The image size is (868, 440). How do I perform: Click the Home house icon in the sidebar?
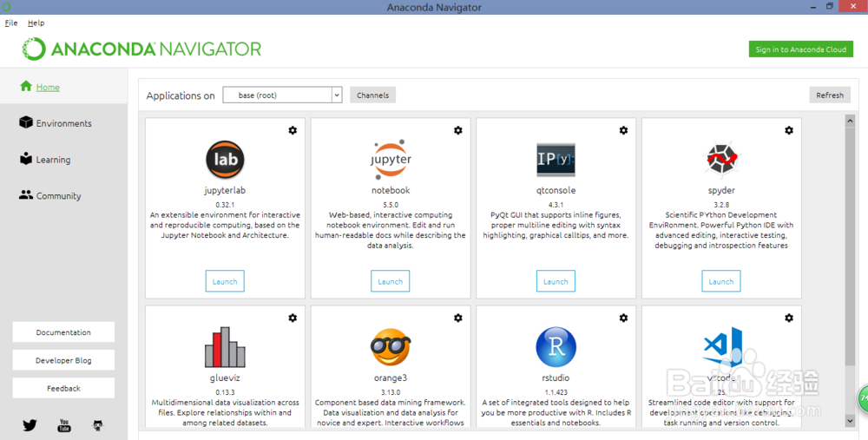coord(26,86)
